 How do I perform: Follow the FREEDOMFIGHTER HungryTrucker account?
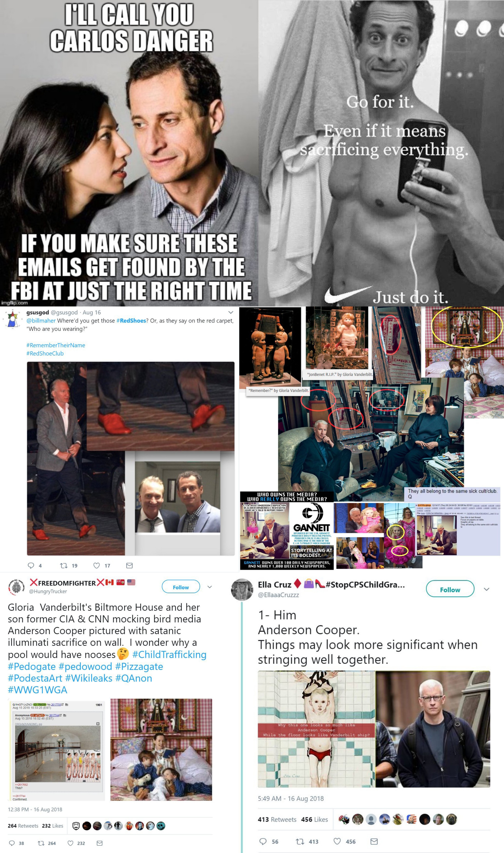[181, 587]
